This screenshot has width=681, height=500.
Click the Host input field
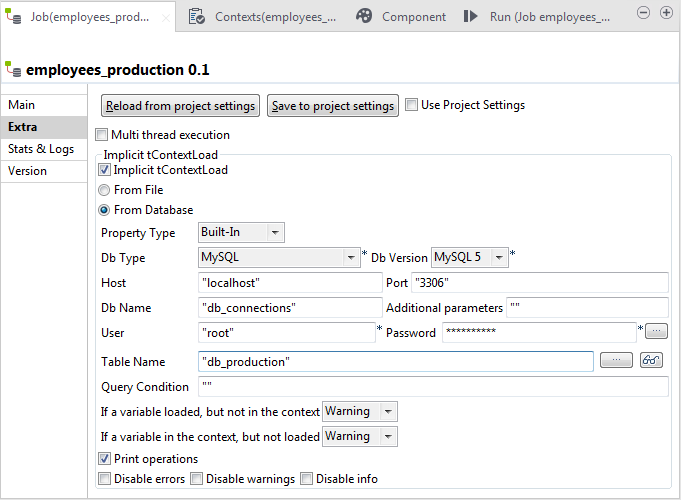(289, 283)
